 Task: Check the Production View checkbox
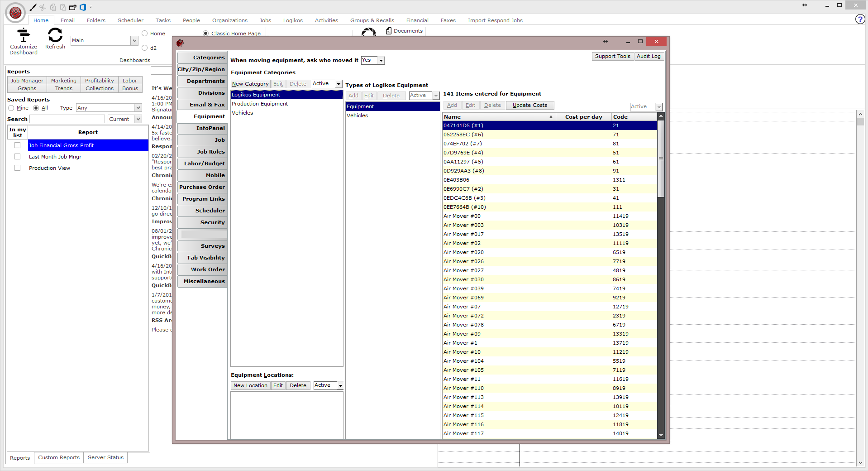pyautogui.click(x=18, y=168)
